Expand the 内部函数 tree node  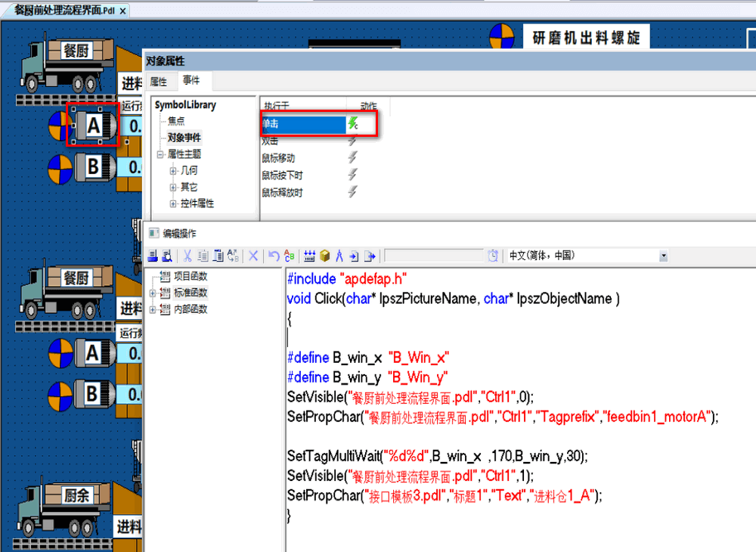tap(153, 309)
